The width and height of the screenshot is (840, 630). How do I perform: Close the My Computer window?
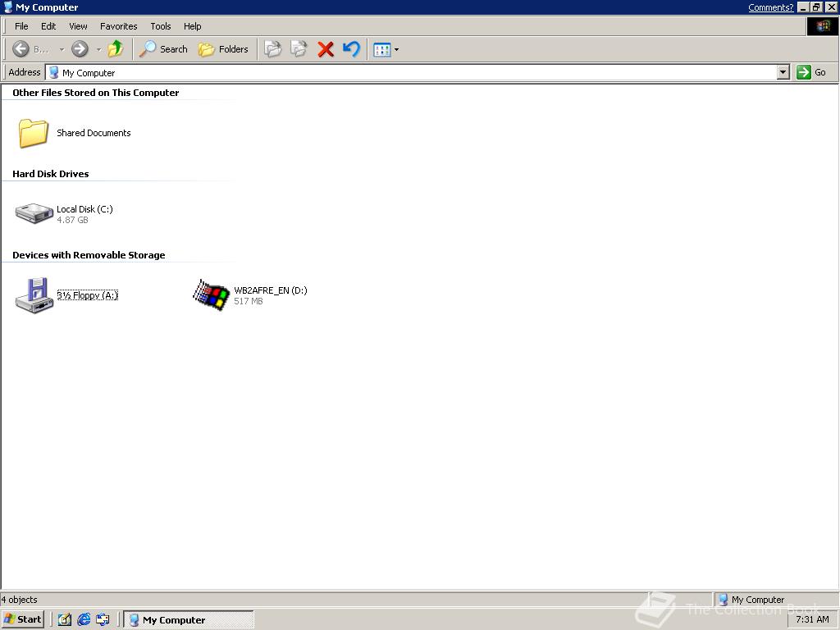tap(831, 7)
